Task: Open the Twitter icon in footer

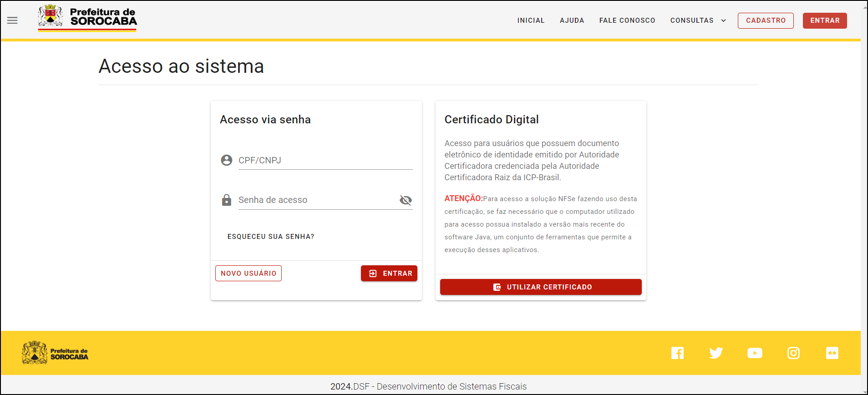Action: tap(716, 353)
